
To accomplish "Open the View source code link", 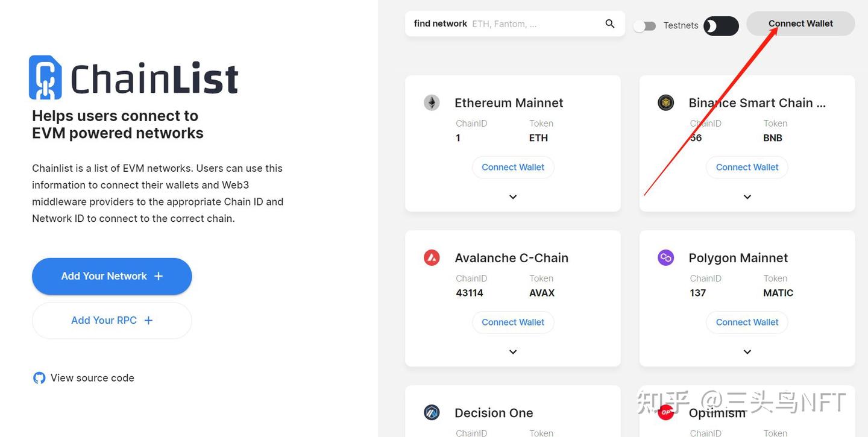I will (x=92, y=378).
